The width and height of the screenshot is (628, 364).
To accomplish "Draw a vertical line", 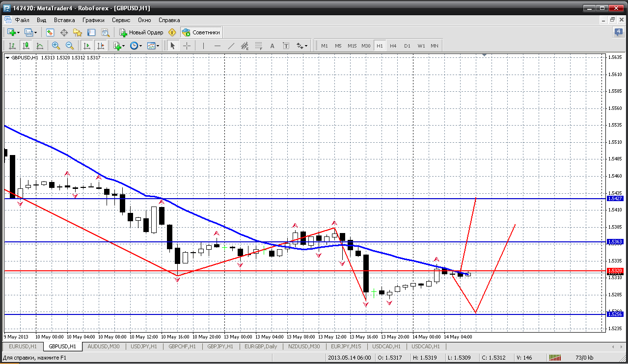I will click(203, 46).
